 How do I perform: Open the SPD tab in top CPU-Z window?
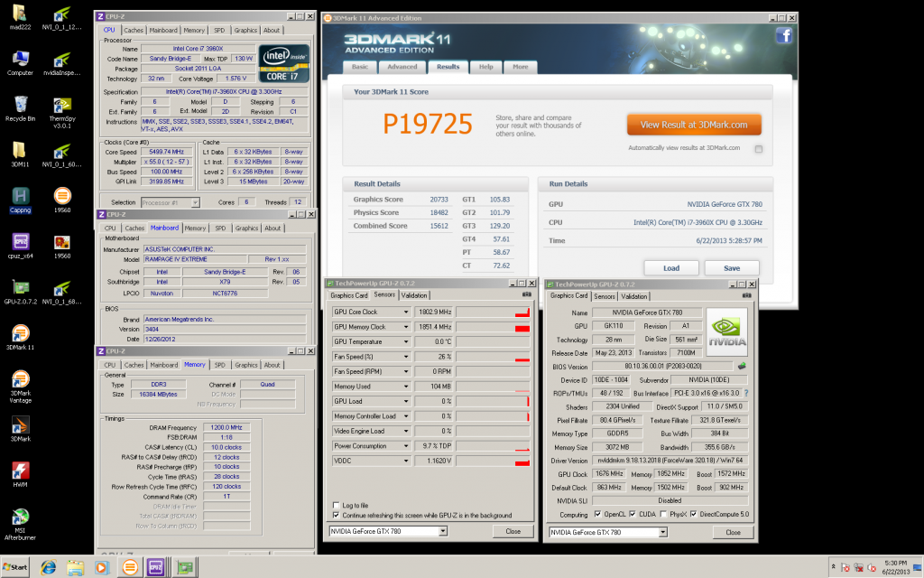tap(219, 30)
